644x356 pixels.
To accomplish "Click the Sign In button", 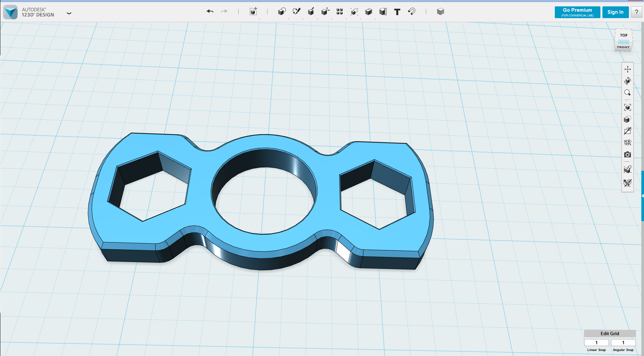I will (615, 12).
